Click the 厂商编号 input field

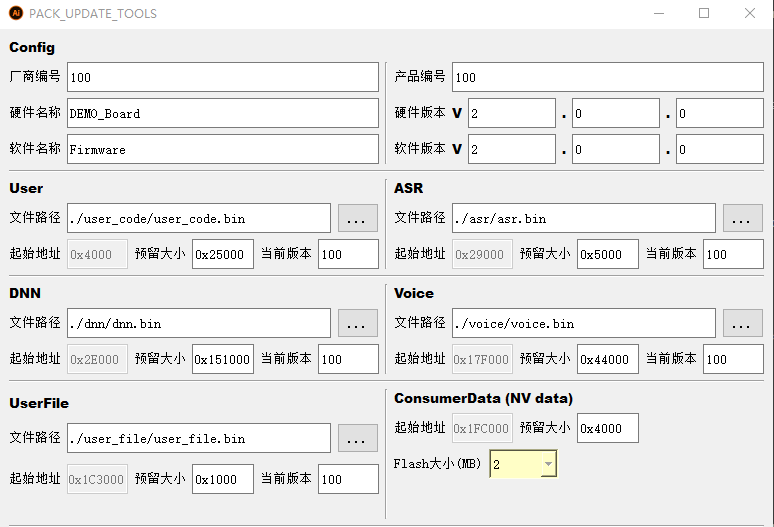[x=223, y=77]
